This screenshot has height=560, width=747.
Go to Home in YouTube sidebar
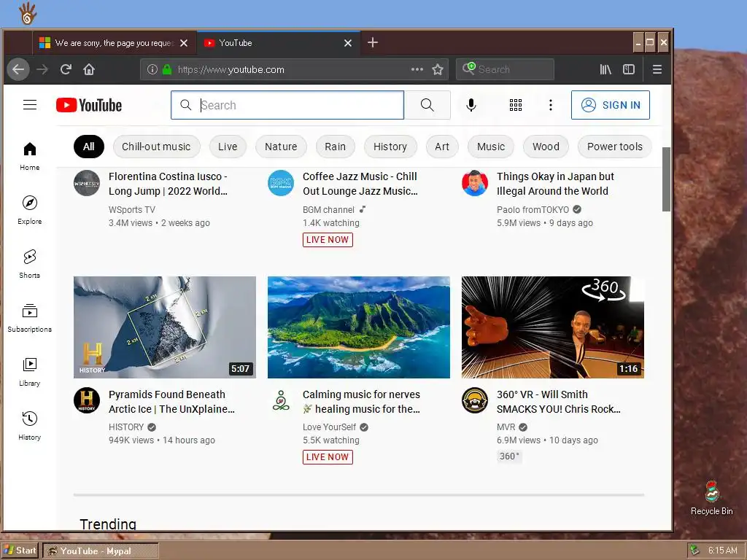tap(29, 157)
